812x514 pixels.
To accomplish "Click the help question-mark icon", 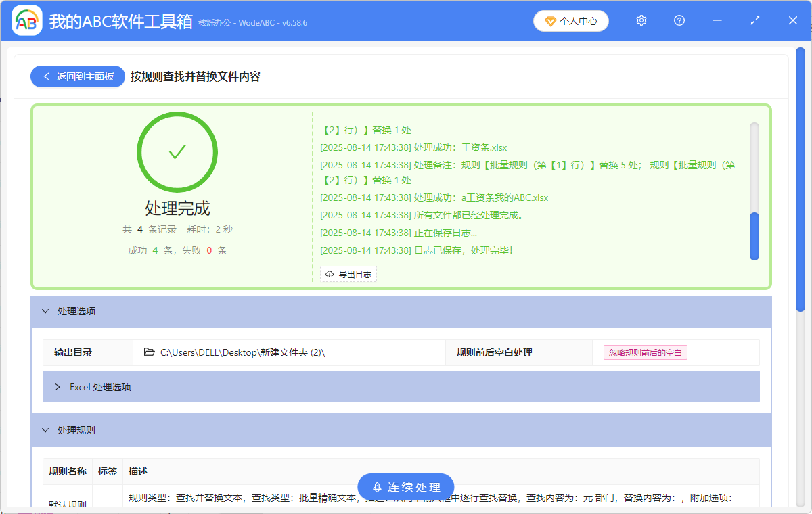I will 679,20.
